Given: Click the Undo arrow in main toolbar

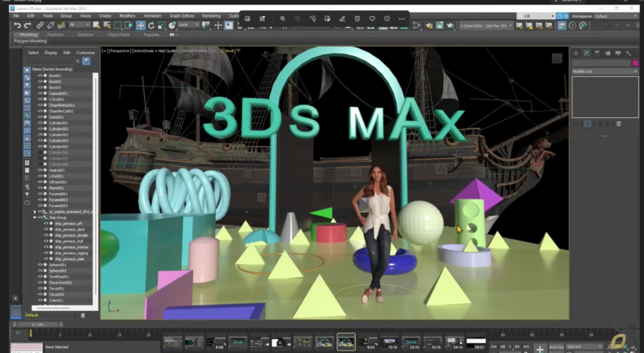Looking at the screenshot, I should click(x=17, y=25).
